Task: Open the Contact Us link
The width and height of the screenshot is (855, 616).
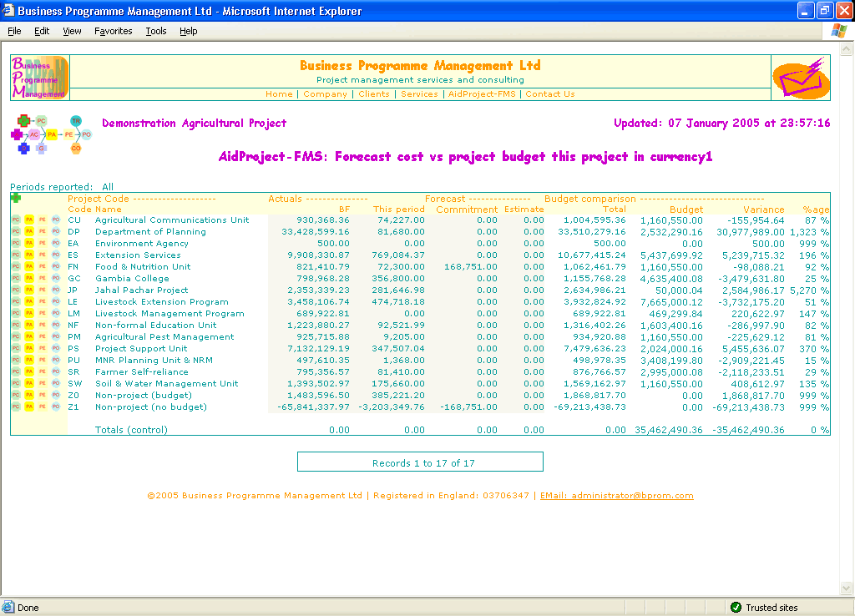Action: click(550, 93)
